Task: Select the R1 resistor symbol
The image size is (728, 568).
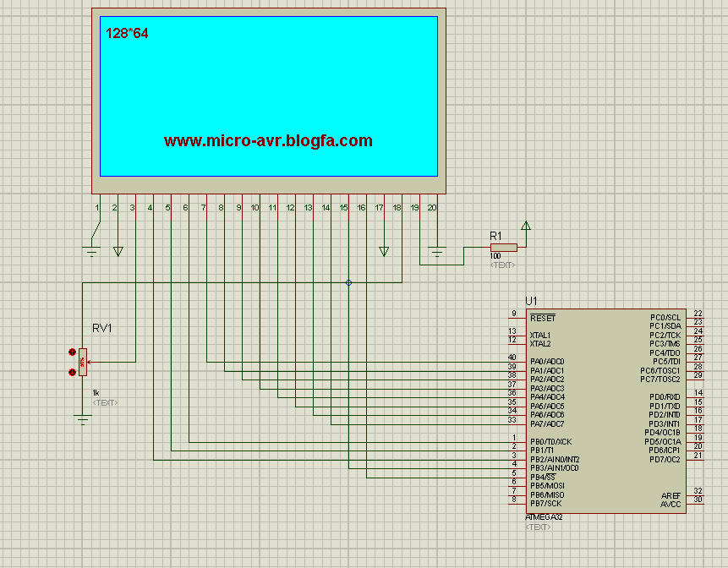Action: tap(503, 247)
